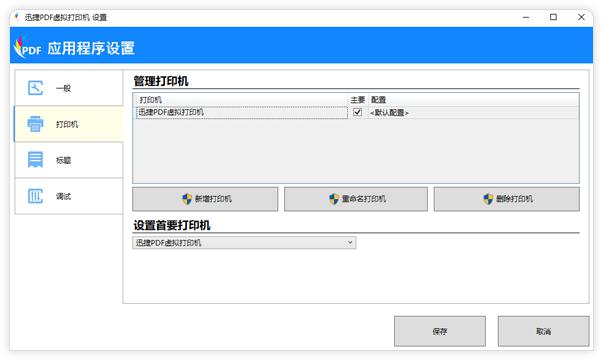The image size is (603, 360).
Task: Click the wrench icon beside 一般
Action: click(x=35, y=88)
